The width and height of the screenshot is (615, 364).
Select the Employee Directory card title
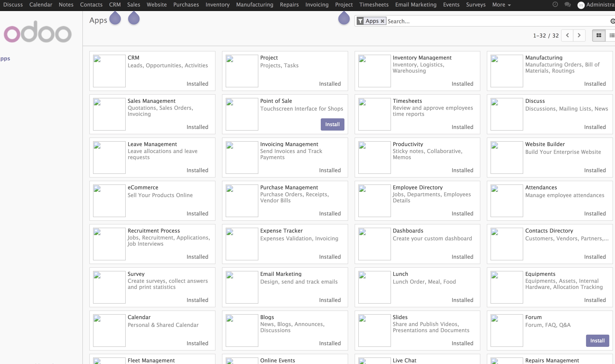pos(418,187)
